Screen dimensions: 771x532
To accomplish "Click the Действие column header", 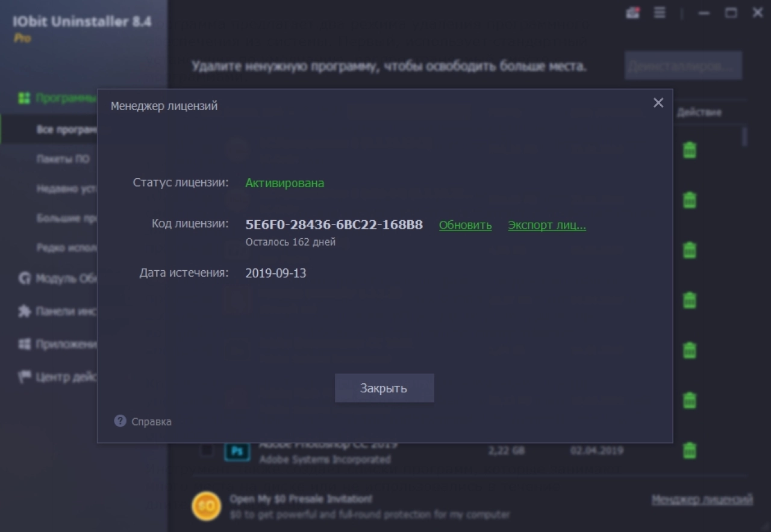I will pos(699,113).
